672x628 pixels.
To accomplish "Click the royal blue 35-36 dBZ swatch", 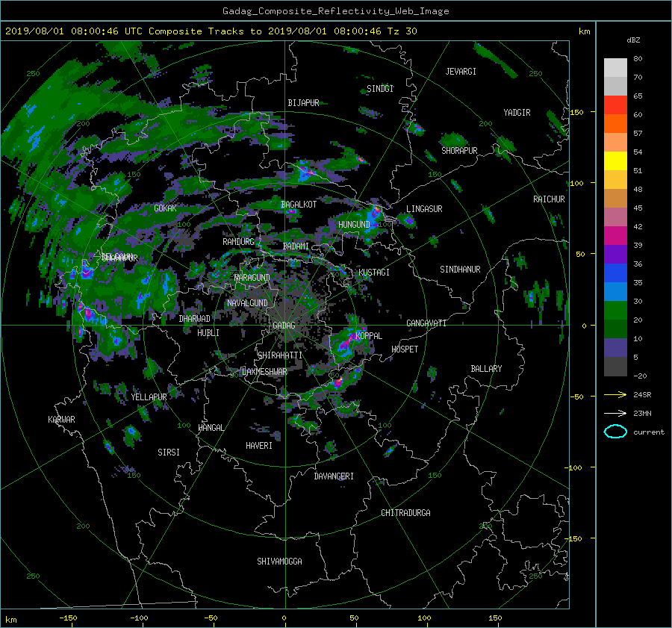I will pos(615,273).
